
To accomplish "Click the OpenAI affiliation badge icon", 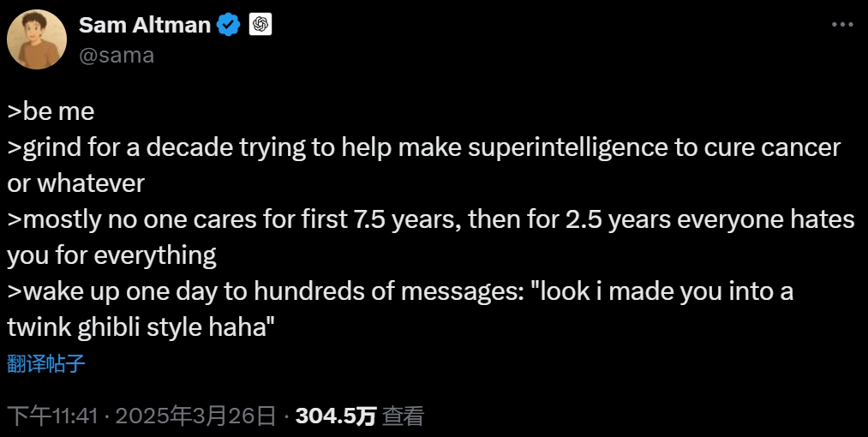I will pyautogui.click(x=260, y=26).
